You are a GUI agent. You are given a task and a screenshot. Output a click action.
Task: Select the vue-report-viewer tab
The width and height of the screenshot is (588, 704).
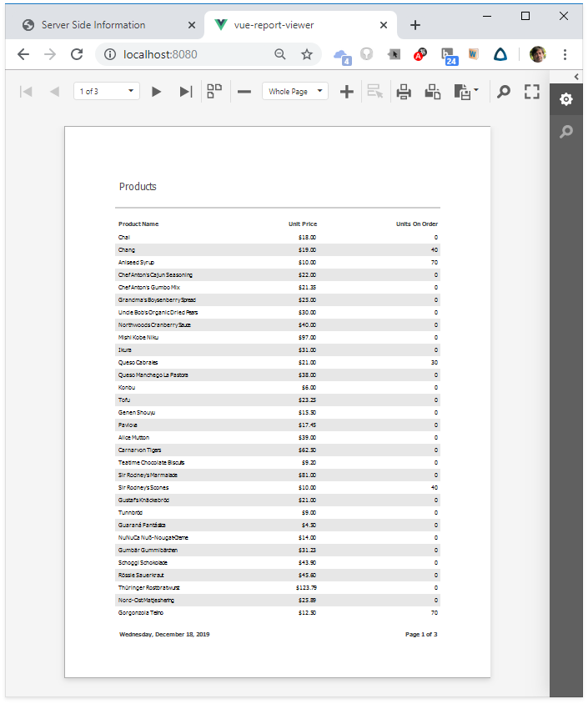pyautogui.click(x=274, y=25)
